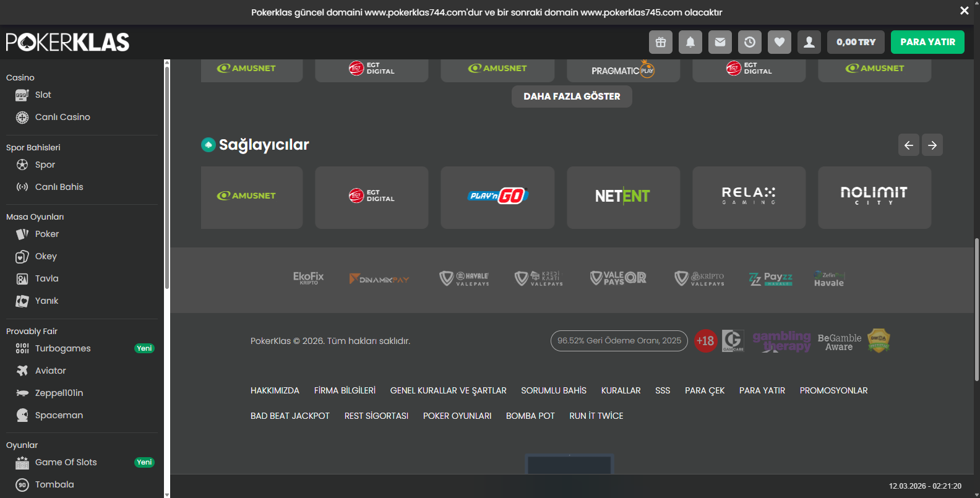Open Spor in the sidebar

pyautogui.click(x=45, y=165)
